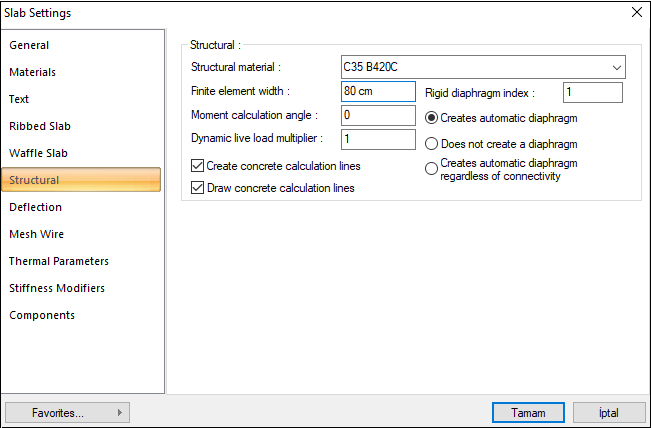Expand the Favorites menu button
The height and width of the screenshot is (428, 651).
click(68, 412)
